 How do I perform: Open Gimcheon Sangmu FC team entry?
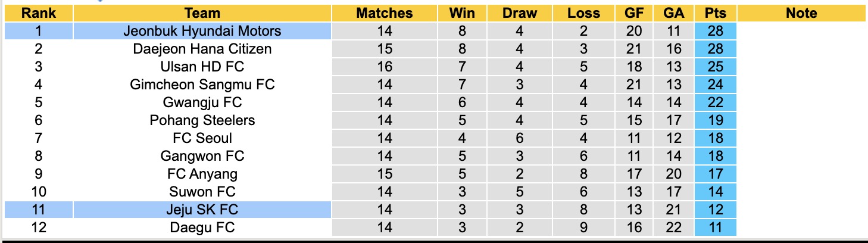click(202, 85)
